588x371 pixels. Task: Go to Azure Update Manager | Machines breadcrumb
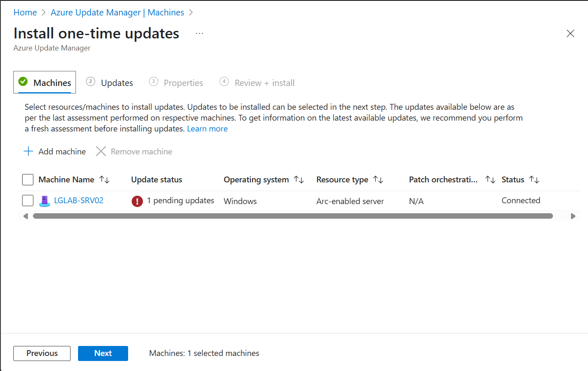(x=117, y=13)
